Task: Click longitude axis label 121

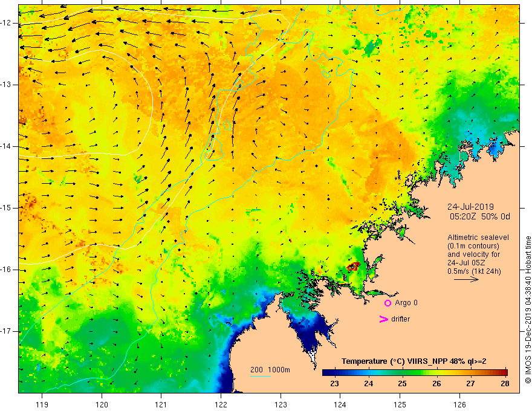Action: 161,404
